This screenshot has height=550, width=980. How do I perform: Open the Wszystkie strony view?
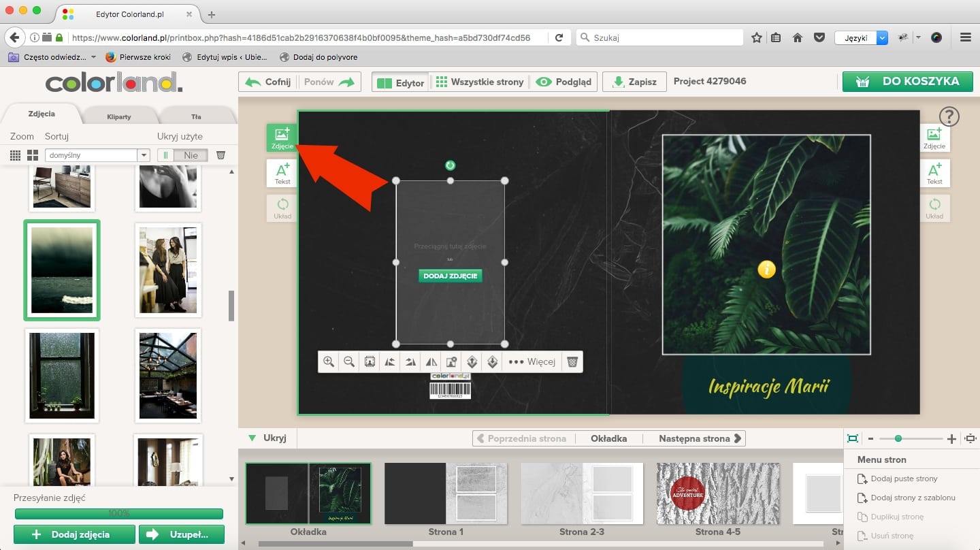point(480,82)
